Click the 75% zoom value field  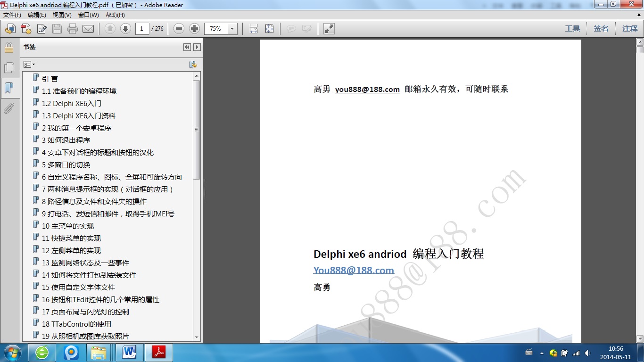coord(216,29)
